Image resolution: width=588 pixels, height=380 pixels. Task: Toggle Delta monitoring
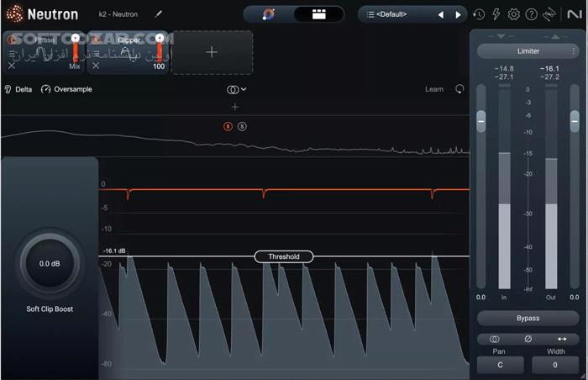pyautogui.click(x=18, y=89)
